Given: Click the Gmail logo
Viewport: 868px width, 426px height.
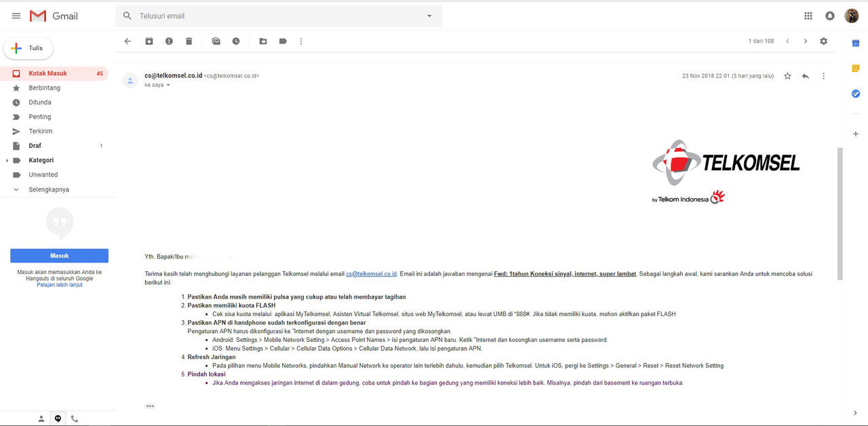Looking at the screenshot, I should pyautogui.click(x=54, y=16).
